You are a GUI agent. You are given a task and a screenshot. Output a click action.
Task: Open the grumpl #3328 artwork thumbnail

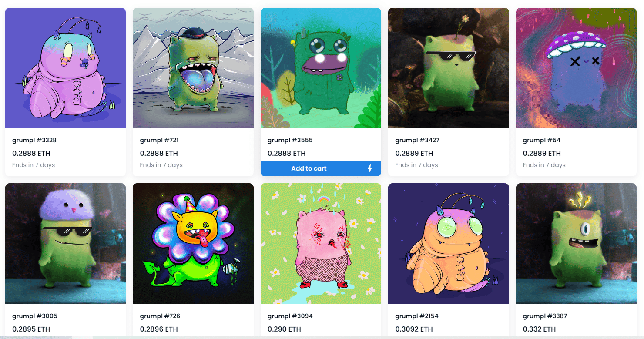tap(65, 68)
